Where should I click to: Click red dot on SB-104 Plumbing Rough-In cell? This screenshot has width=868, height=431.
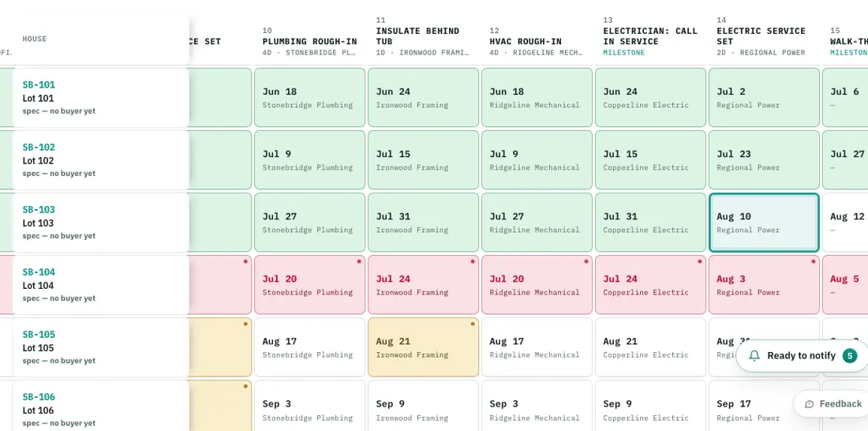click(x=359, y=261)
